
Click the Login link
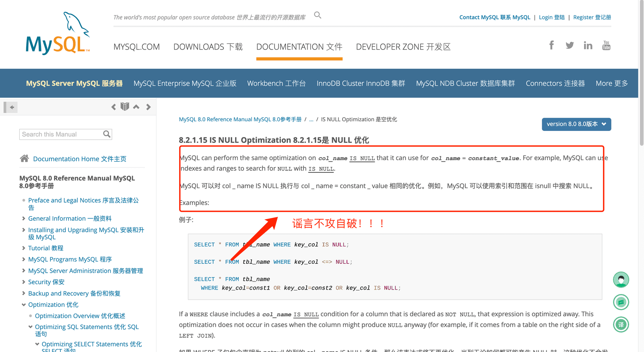coord(552,17)
